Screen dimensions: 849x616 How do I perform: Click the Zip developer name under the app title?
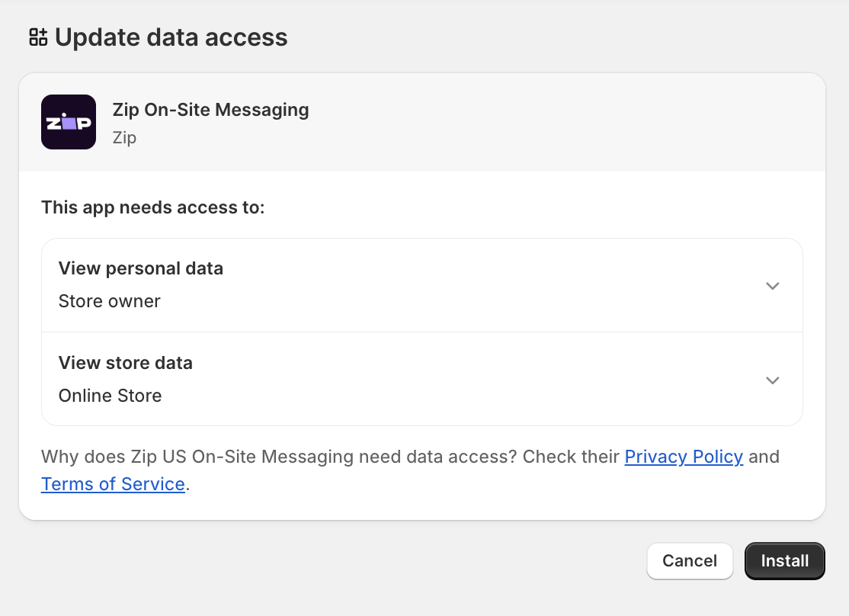(124, 138)
